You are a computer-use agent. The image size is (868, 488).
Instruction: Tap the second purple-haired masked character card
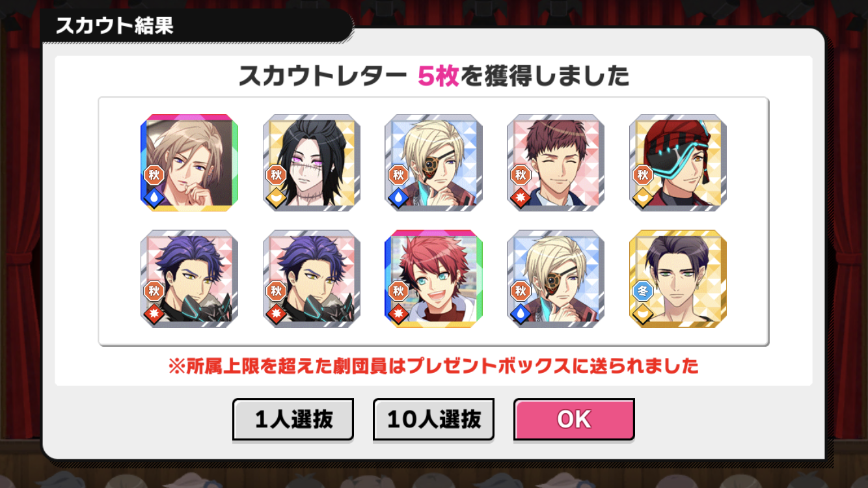click(x=312, y=278)
